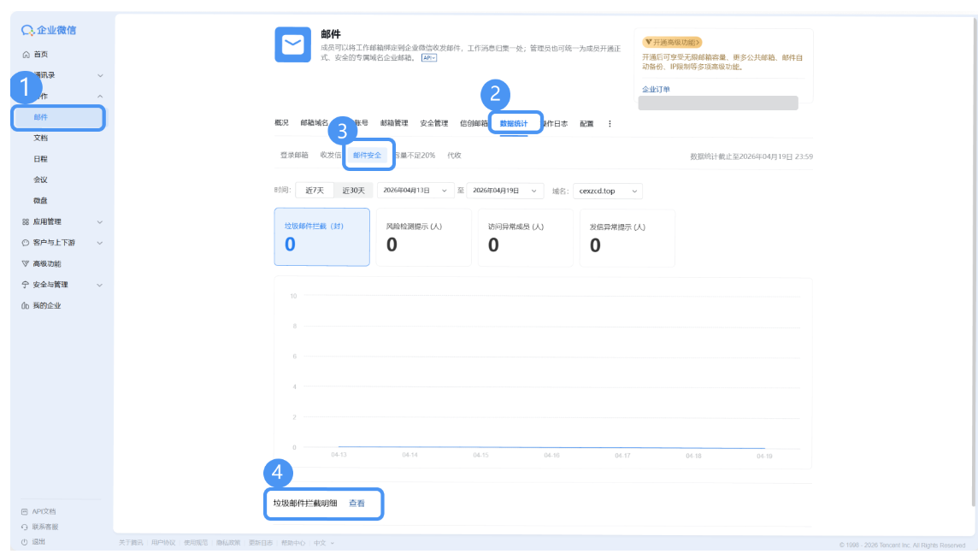Expand the 应用管理 section chevron
Image resolution: width=978 pixels, height=560 pixels.
tap(100, 222)
